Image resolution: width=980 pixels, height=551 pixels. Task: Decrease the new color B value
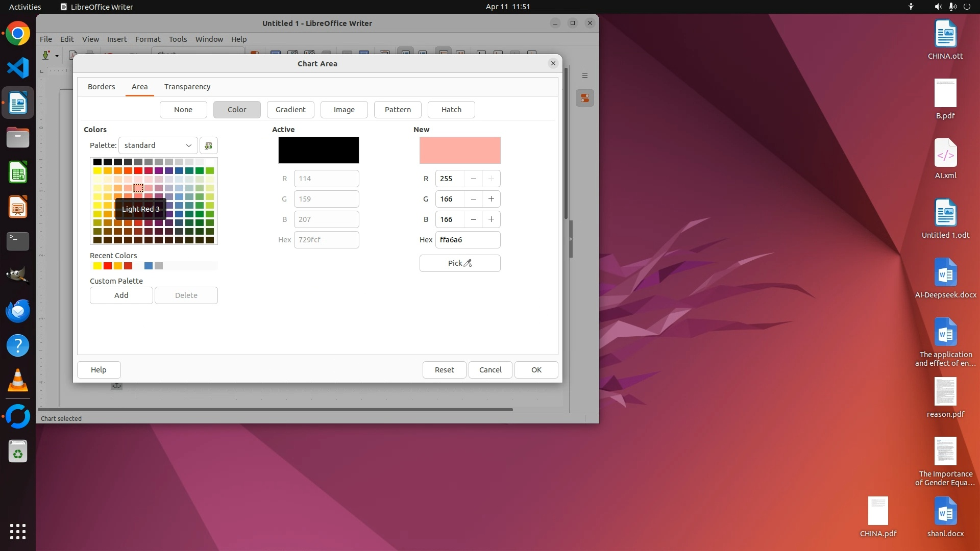point(474,219)
